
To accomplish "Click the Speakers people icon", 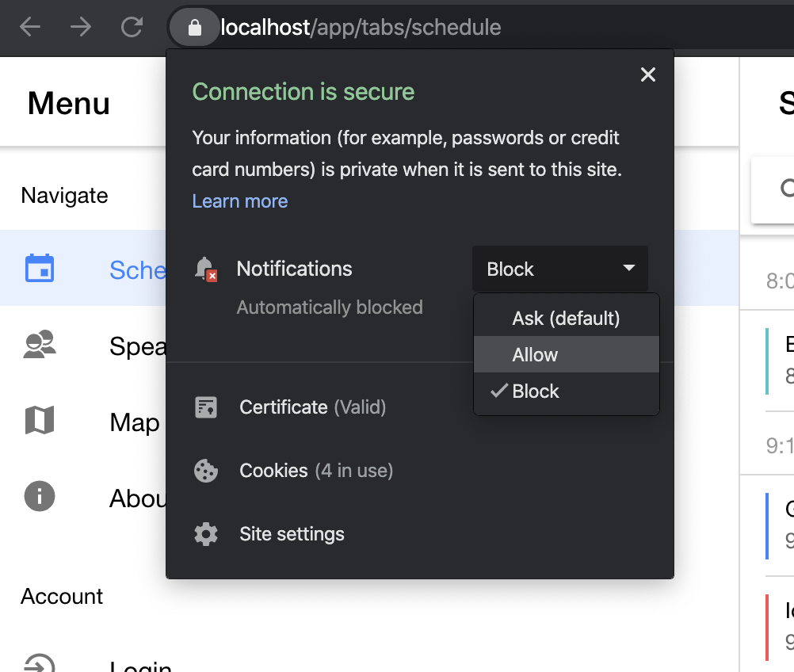I will point(40,345).
